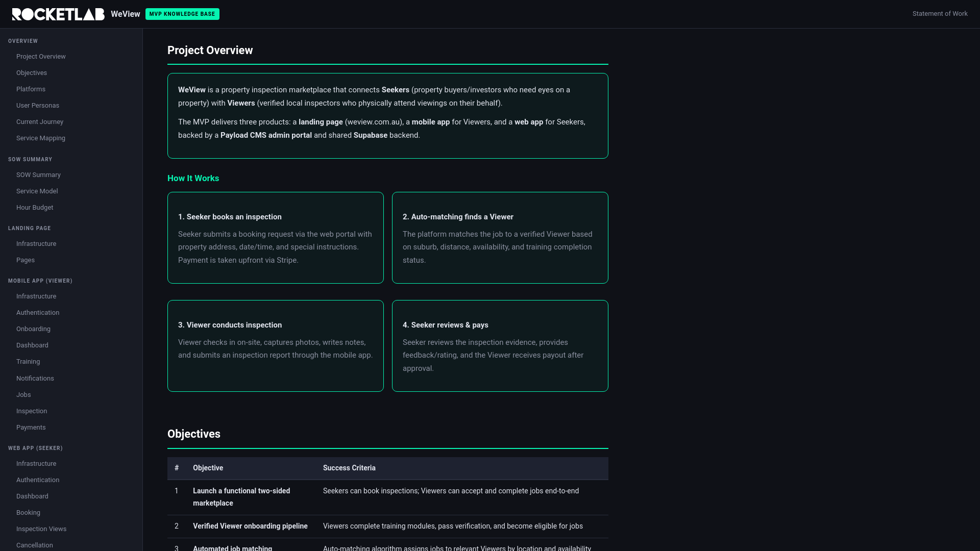Click the WeView product title in header
The height and width of the screenshot is (551, 980).
pos(125,14)
